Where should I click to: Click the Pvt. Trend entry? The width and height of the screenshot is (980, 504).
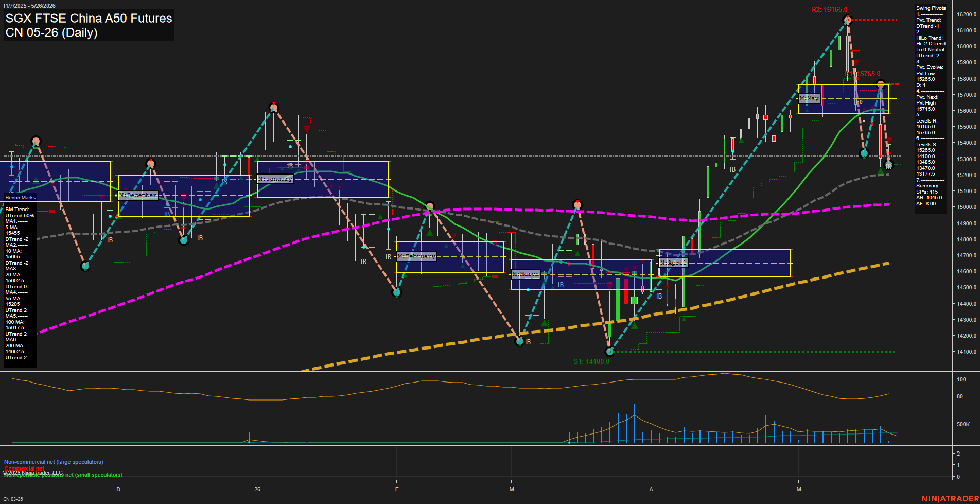(929, 23)
